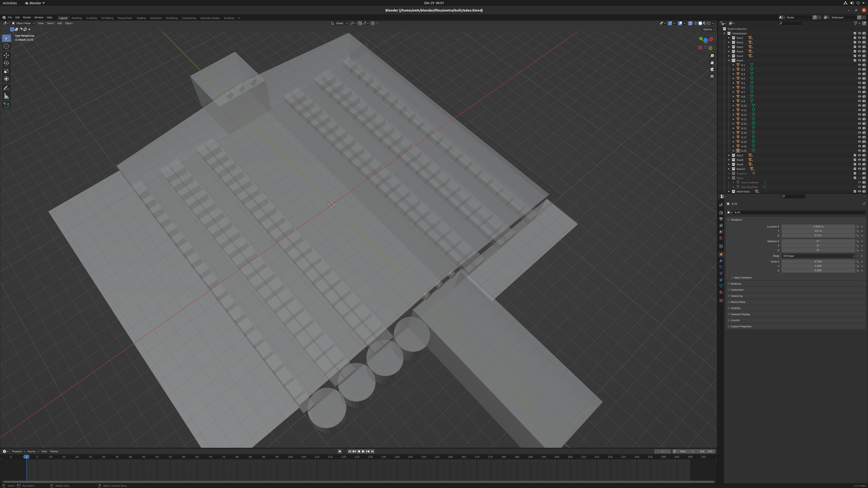Toggle viewport overlays button
868x488 pixels.
click(680, 23)
